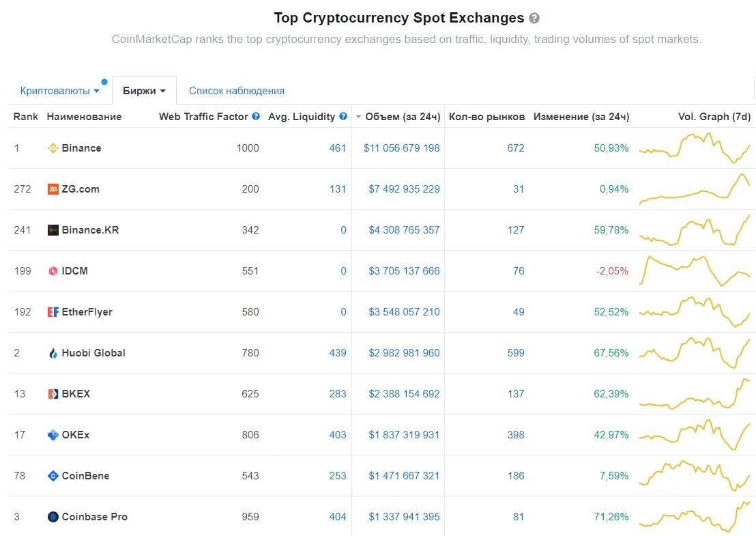Sort by Наименование column header

[84, 117]
